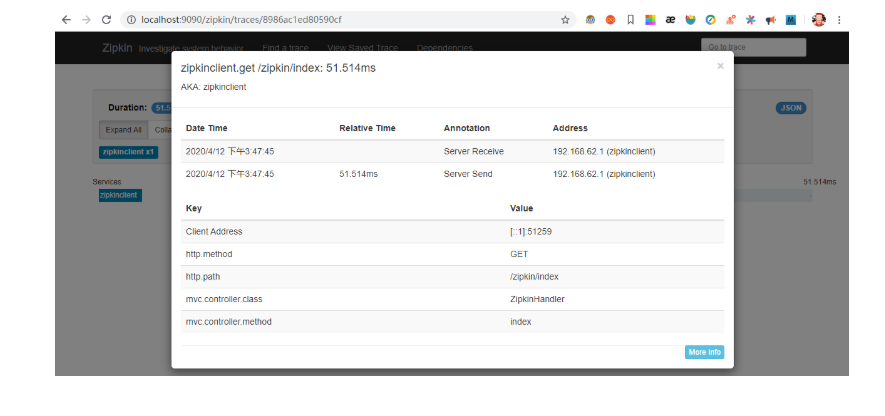Click the 'Annotation' column header
Image resolution: width=885 pixels, height=416 pixels.
point(467,128)
